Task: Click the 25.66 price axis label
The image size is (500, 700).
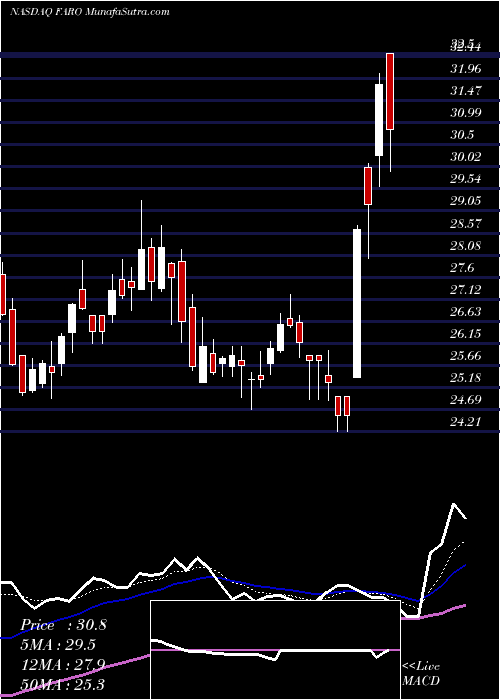Action: pos(466,356)
